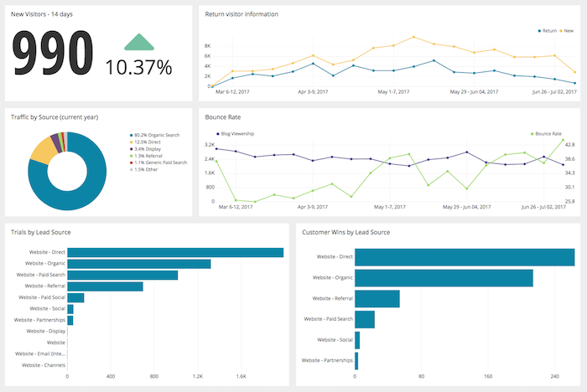Toggle the Blog Viewership legend entry

point(235,133)
